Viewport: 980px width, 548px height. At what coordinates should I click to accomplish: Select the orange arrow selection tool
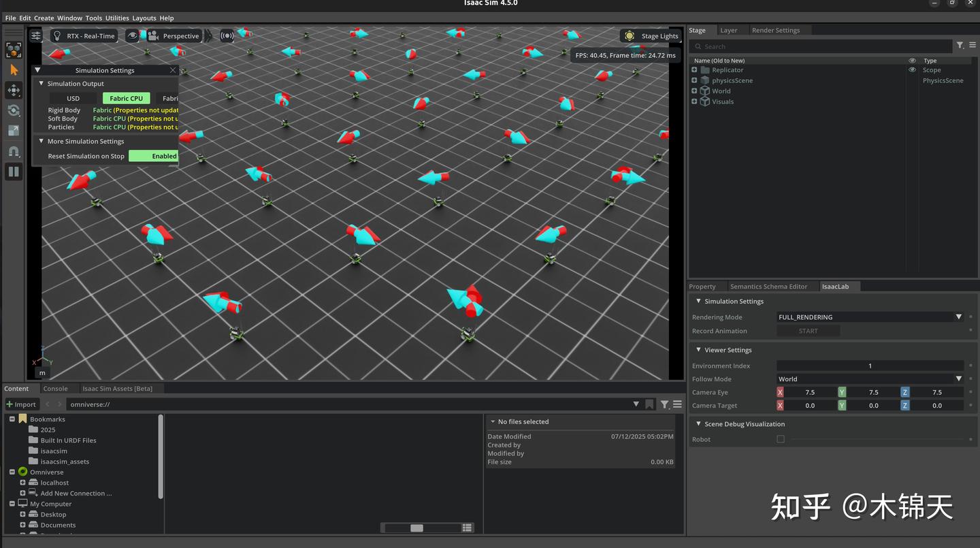(x=14, y=70)
